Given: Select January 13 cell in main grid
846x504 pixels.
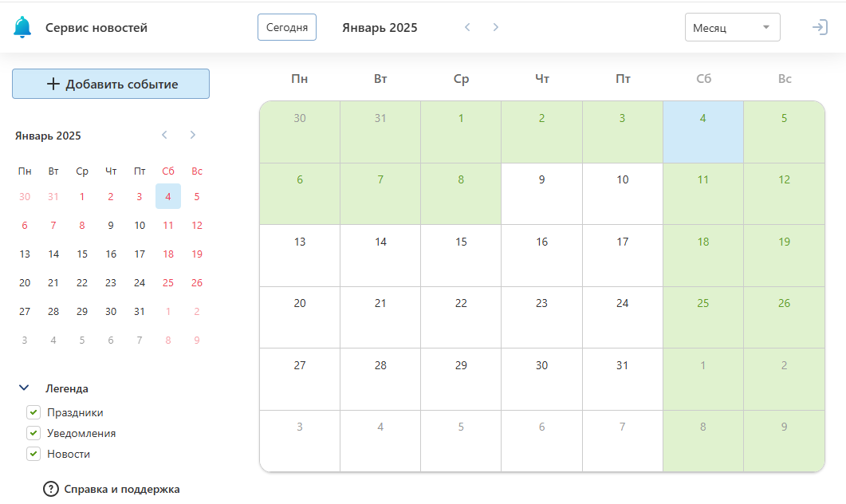Looking at the screenshot, I should coord(300,255).
